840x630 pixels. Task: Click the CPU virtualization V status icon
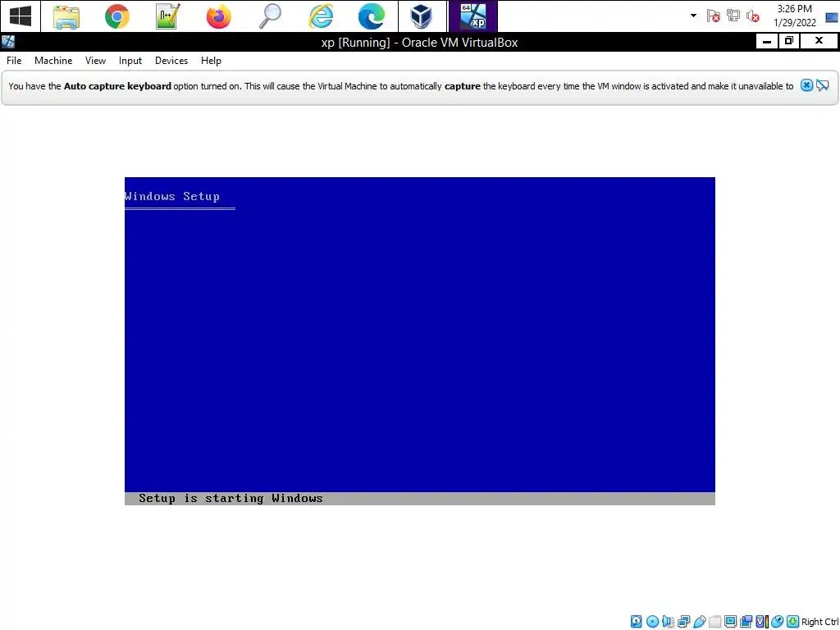coord(762,622)
